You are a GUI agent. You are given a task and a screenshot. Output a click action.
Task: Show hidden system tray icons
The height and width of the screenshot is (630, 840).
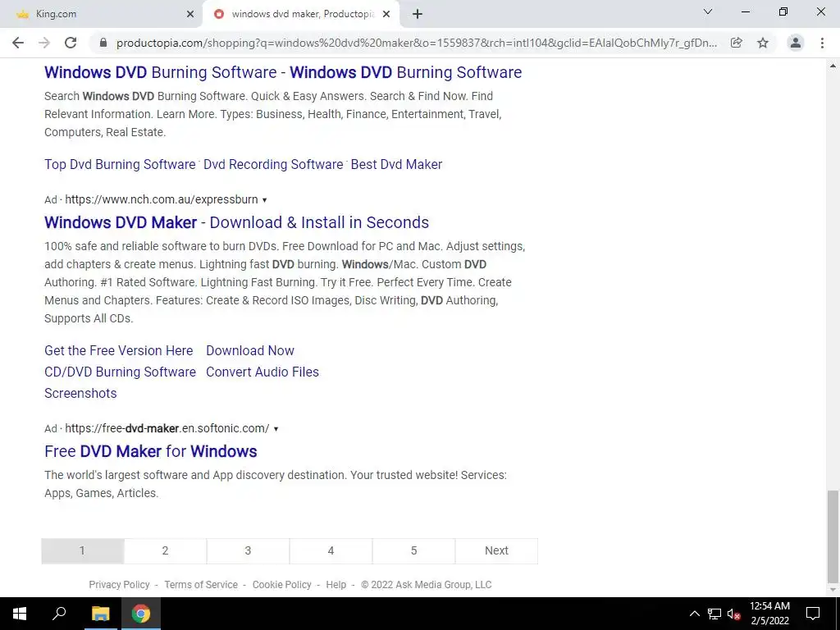(x=694, y=614)
